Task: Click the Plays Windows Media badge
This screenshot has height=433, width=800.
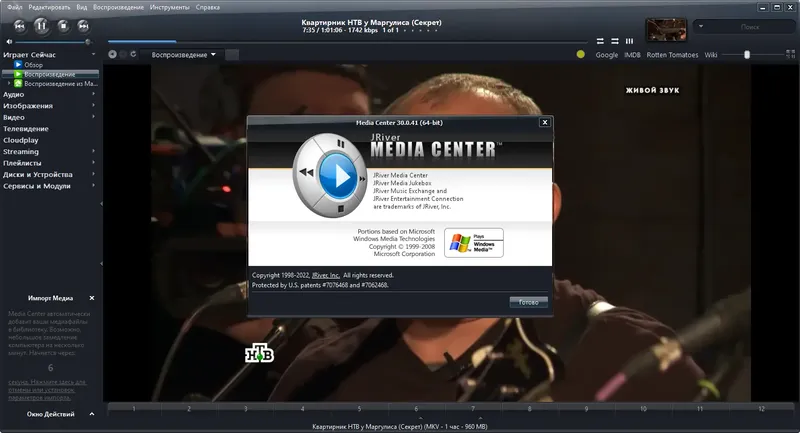Action: coord(474,243)
